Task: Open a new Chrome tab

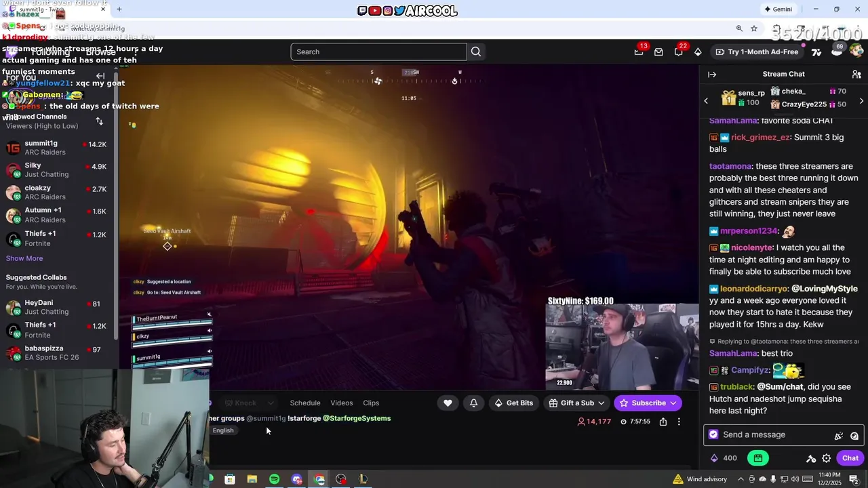Action: click(x=119, y=9)
